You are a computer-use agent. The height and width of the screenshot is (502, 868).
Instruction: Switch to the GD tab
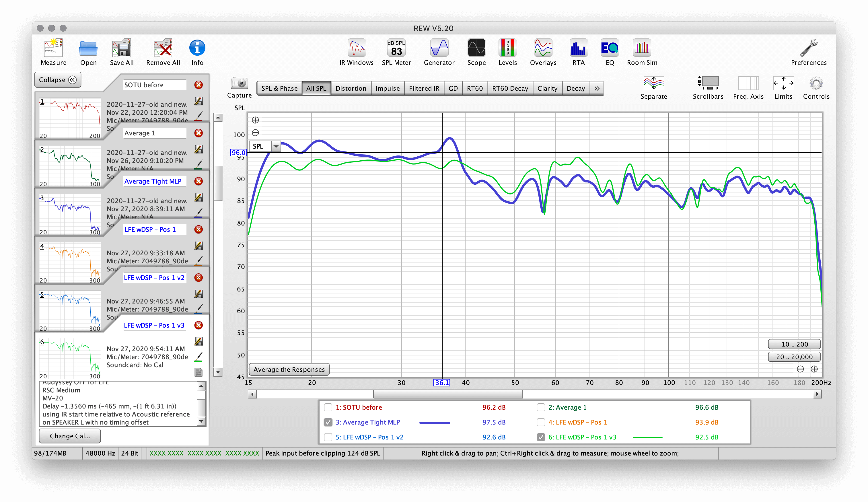[x=453, y=89]
